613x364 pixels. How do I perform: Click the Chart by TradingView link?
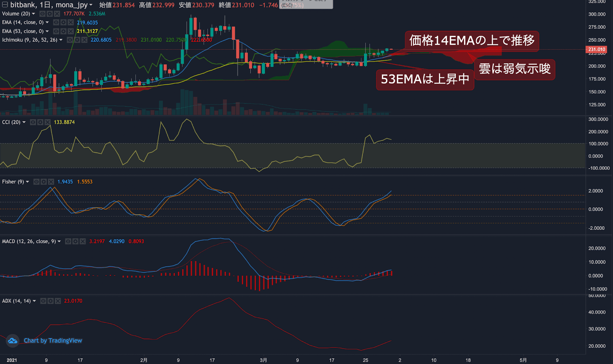(x=53, y=341)
